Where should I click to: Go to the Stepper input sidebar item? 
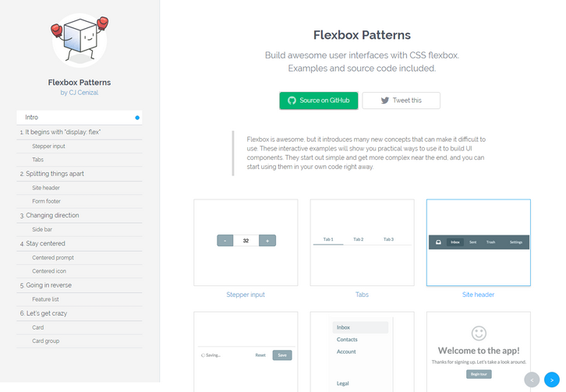(49, 146)
